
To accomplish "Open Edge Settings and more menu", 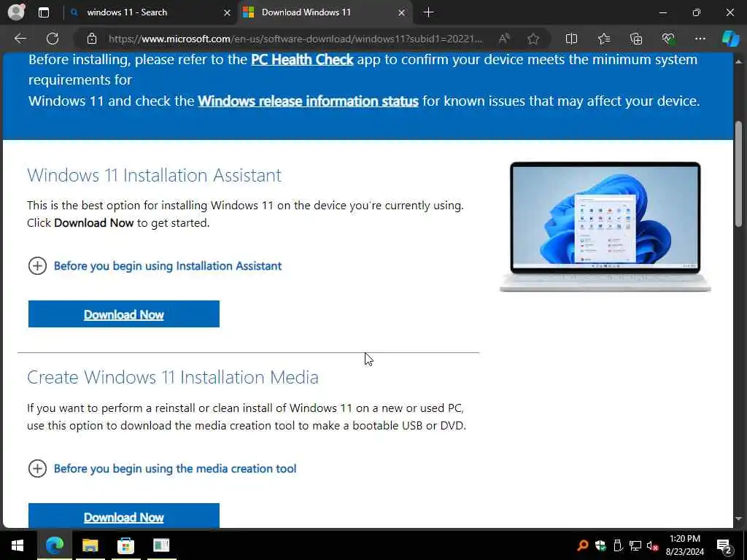I will coord(700,39).
